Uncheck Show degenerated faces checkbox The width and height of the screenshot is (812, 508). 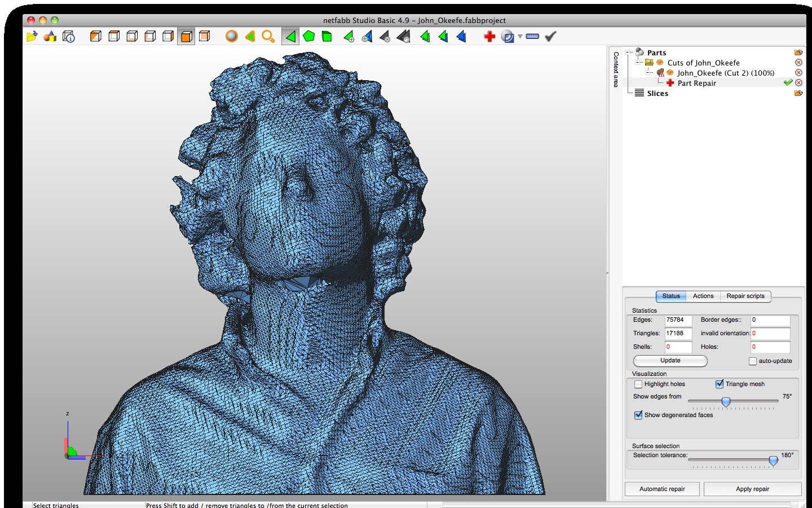tap(638, 415)
